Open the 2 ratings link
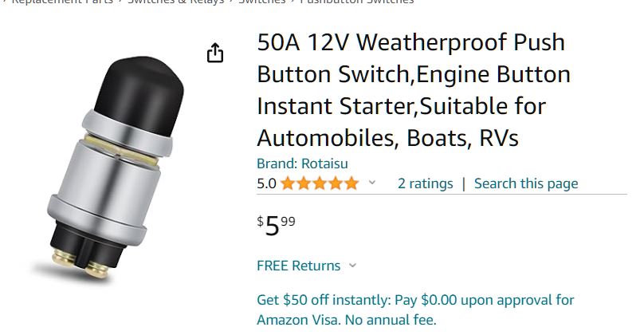644x335 pixels. click(425, 183)
